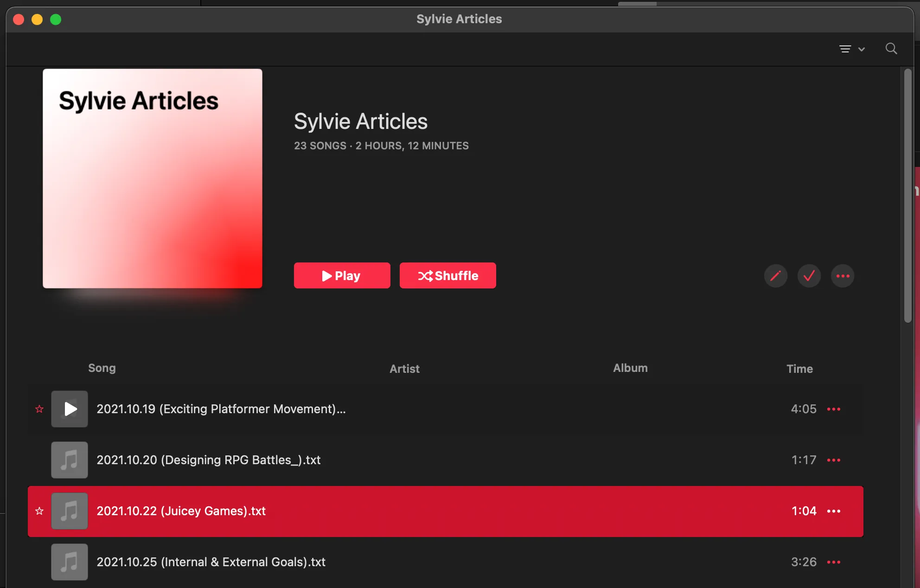Select 2021.10.22 (Juicey Games).txt song title
The image size is (920, 588).
pos(181,511)
